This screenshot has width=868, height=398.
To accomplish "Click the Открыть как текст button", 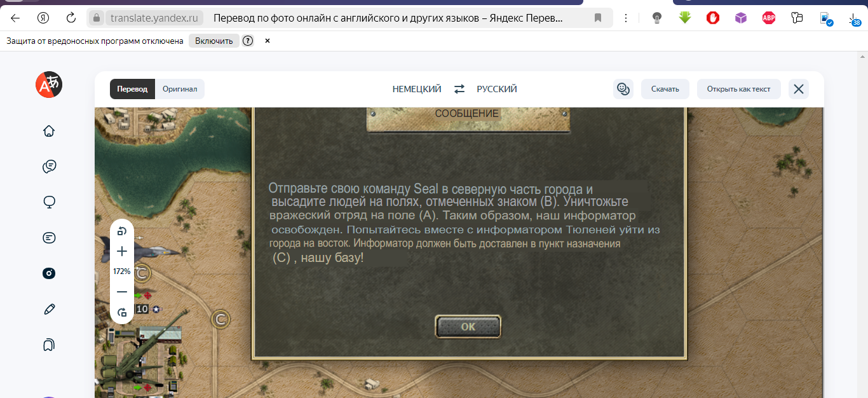I will click(738, 89).
